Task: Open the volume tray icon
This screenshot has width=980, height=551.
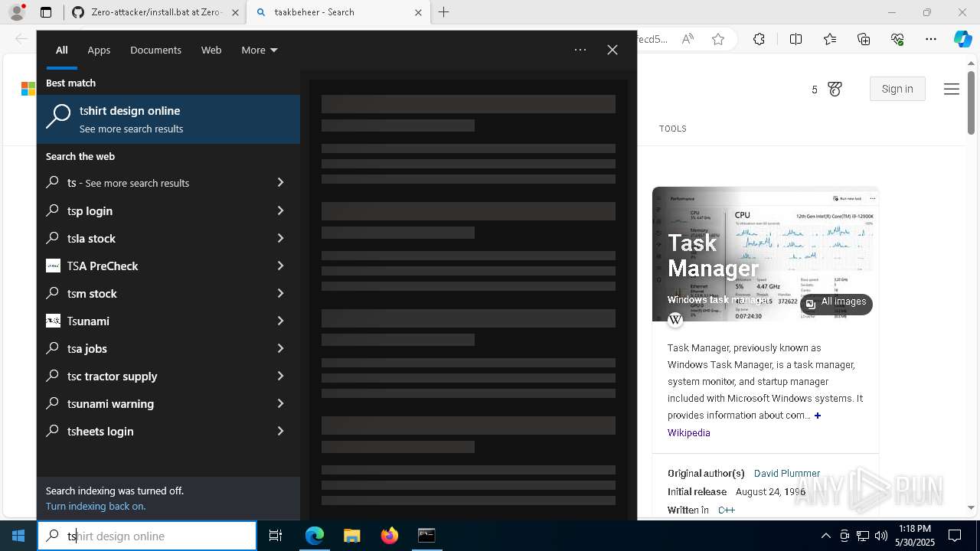Action: (x=881, y=536)
